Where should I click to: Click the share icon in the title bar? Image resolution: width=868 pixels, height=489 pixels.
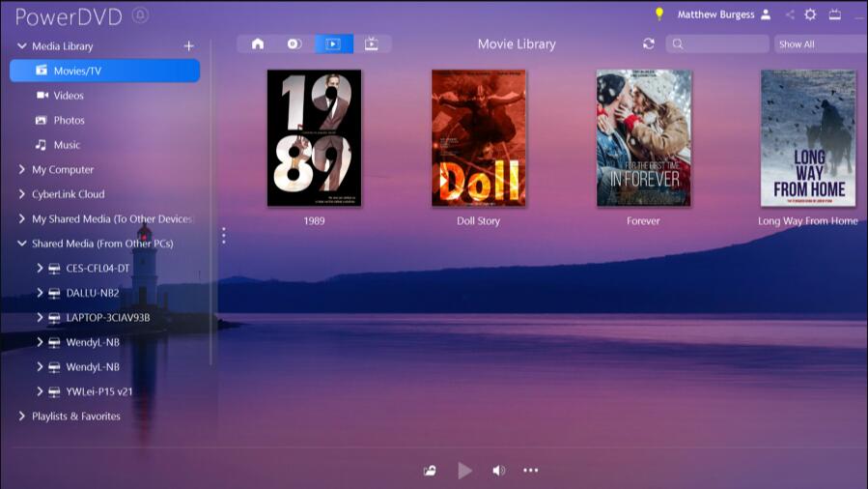click(790, 14)
